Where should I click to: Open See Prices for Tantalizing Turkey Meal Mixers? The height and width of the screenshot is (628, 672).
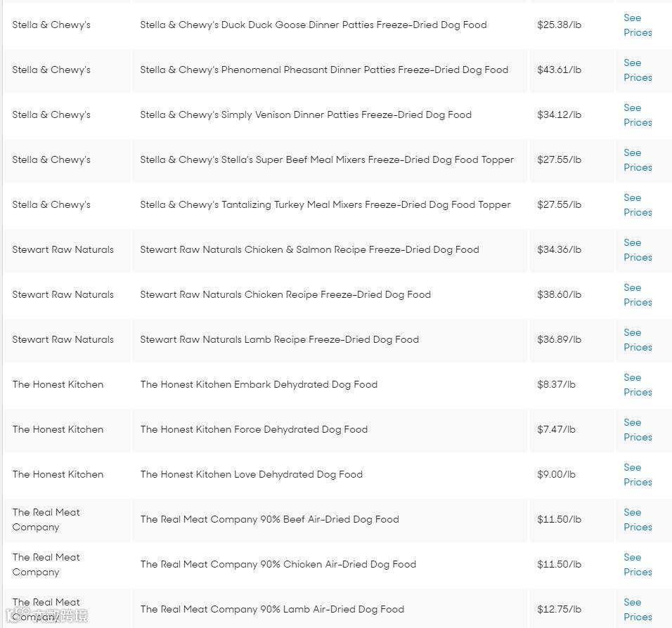click(638, 205)
